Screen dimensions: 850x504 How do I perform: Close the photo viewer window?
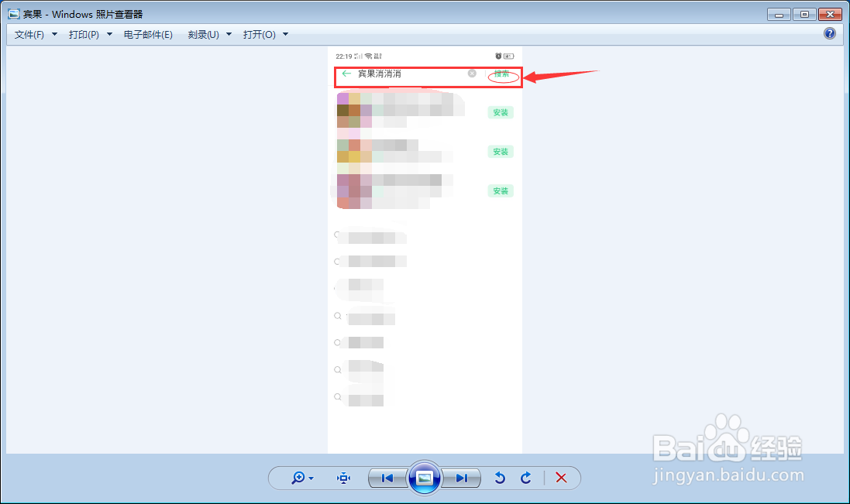coord(830,15)
